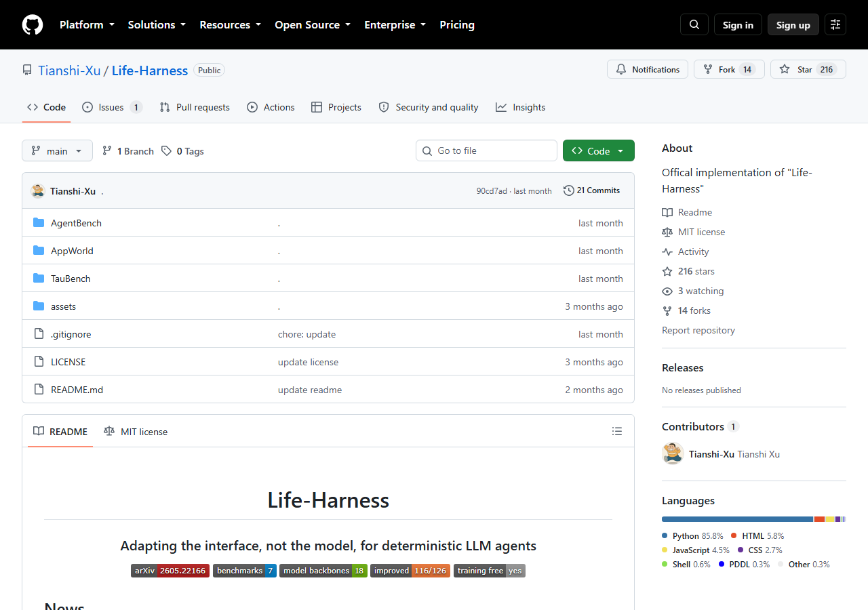
Task: Open the .gitignore file
Action: click(71, 334)
